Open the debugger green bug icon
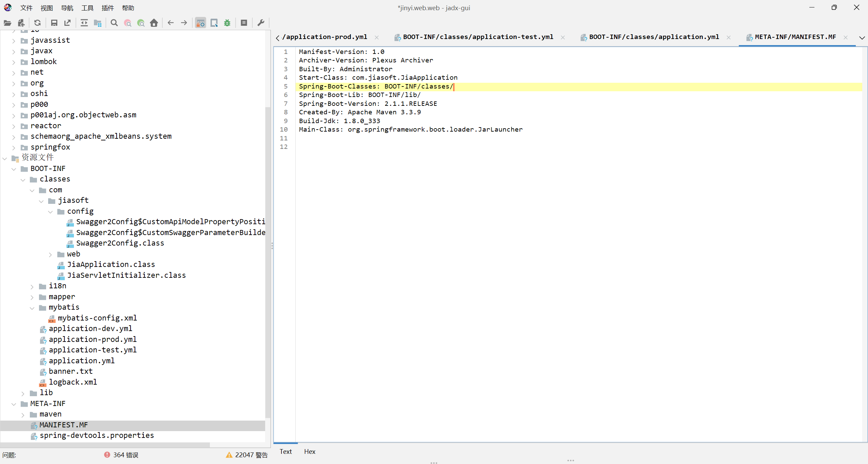Screen dimensions: 868x464 [227, 23]
